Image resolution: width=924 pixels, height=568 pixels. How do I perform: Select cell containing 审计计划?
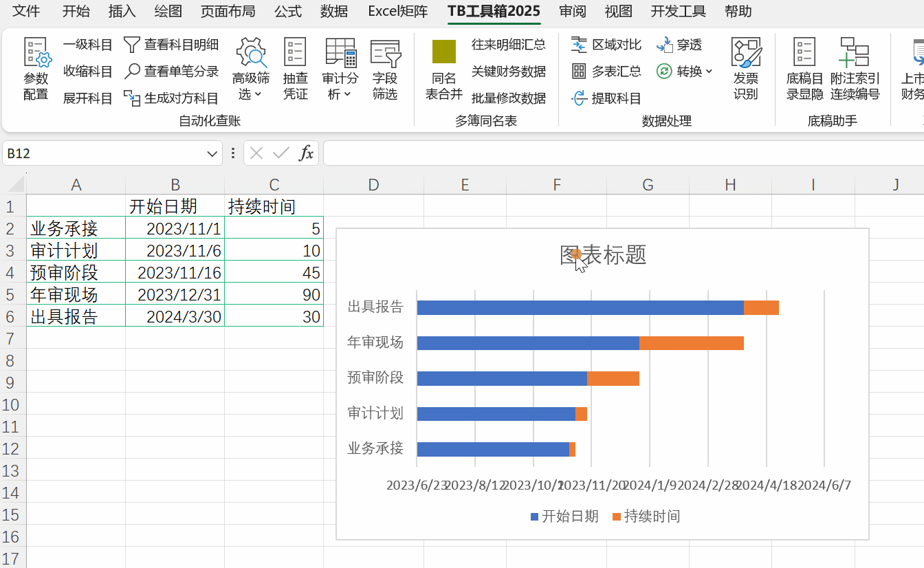pos(76,250)
